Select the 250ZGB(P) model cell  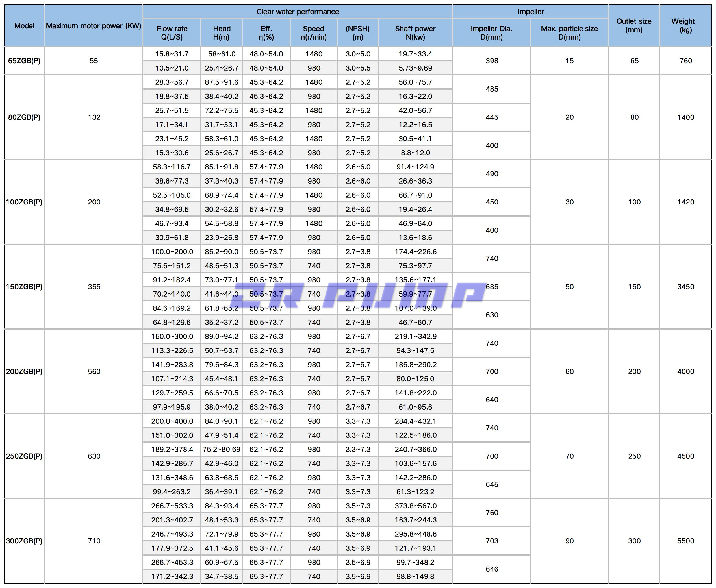point(24,456)
